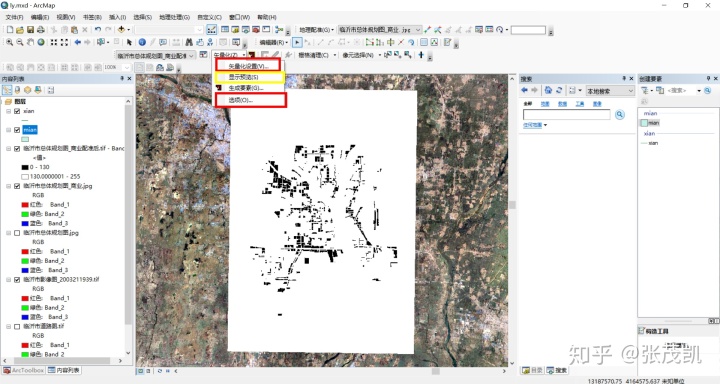The image size is (720, 384).
Task: Collapse the mian layer tree node
Action: pyautogui.click(x=8, y=130)
